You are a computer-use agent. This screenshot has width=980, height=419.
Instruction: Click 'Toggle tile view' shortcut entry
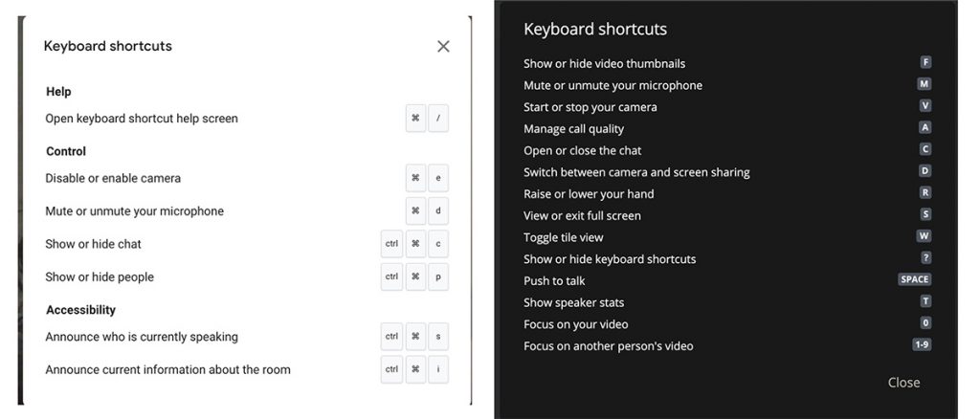pyautogui.click(x=564, y=237)
